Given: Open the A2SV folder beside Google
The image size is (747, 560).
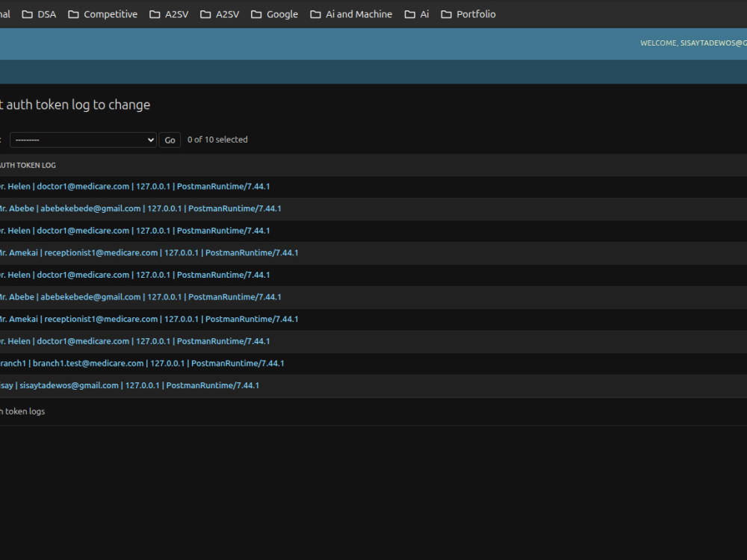Looking at the screenshot, I should point(220,14).
